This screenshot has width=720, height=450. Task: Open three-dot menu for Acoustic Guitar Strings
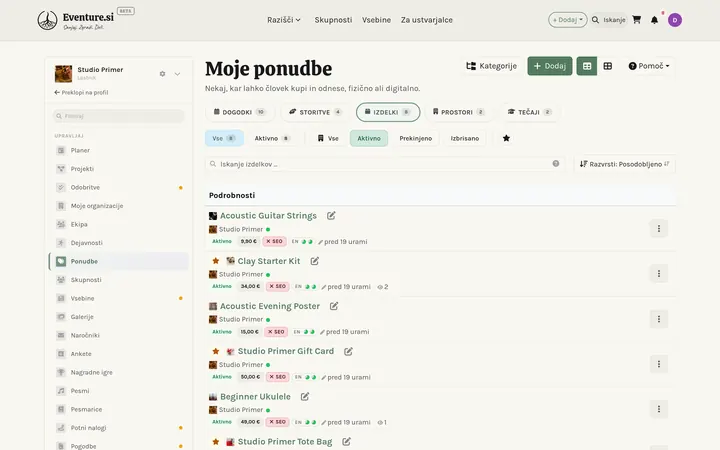[x=658, y=228]
